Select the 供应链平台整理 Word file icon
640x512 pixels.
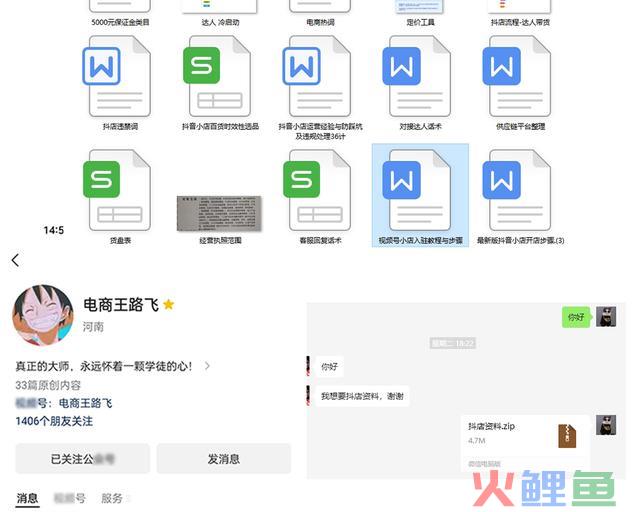pyautogui.click(x=517, y=76)
